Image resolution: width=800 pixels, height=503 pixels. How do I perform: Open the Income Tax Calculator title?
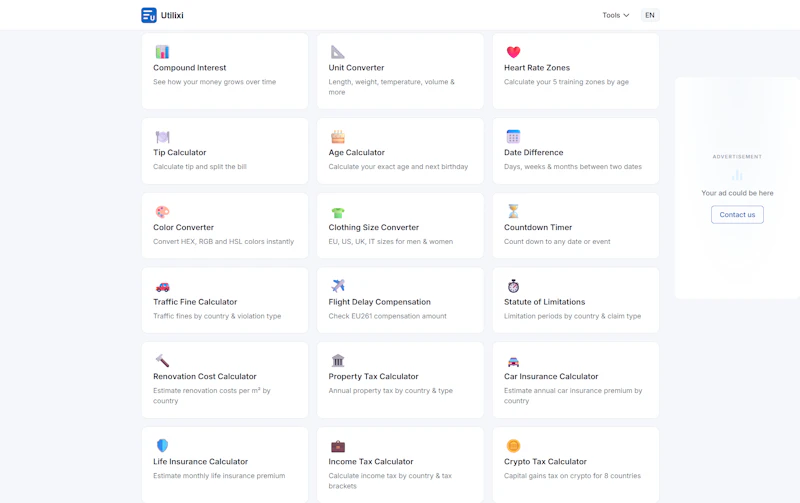pos(371,461)
